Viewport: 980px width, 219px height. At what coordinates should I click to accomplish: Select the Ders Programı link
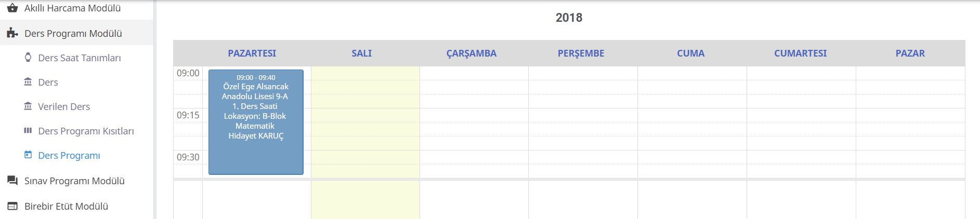[69, 155]
